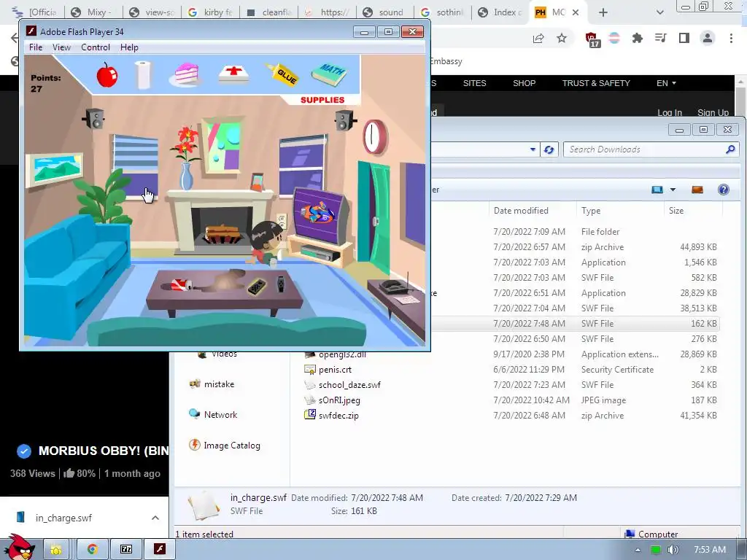Open the SHOP link on the webpage

pyautogui.click(x=524, y=83)
